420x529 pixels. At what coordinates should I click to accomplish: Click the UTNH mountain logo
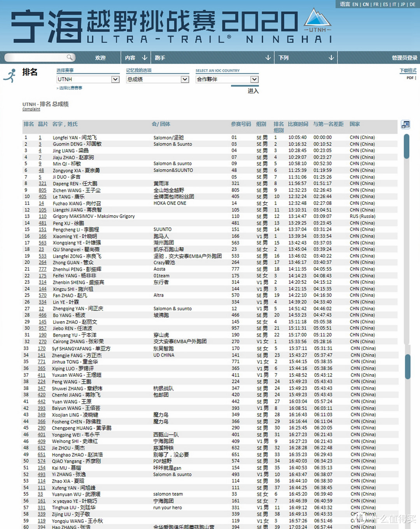(317, 21)
